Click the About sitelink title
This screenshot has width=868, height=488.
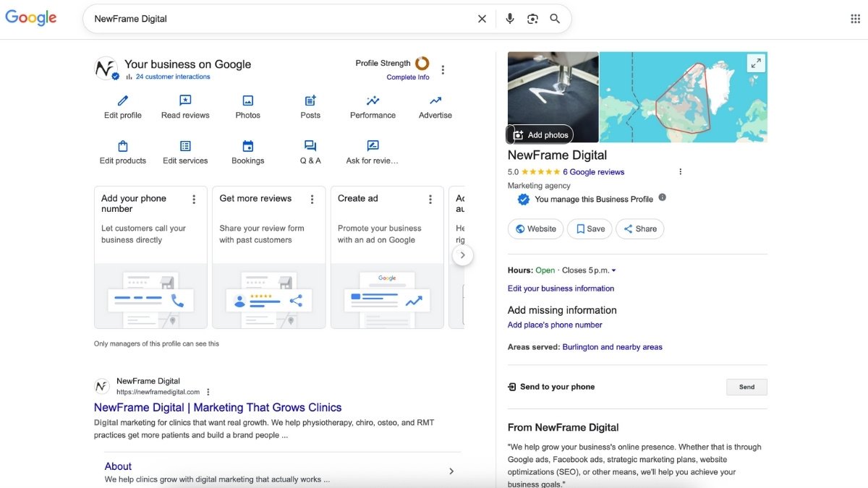point(118,466)
